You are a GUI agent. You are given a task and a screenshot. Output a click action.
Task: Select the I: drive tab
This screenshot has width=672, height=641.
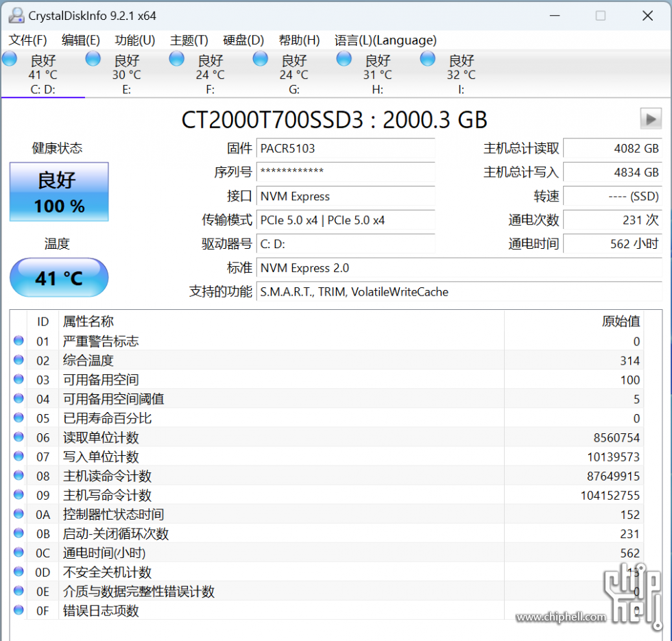(x=461, y=74)
